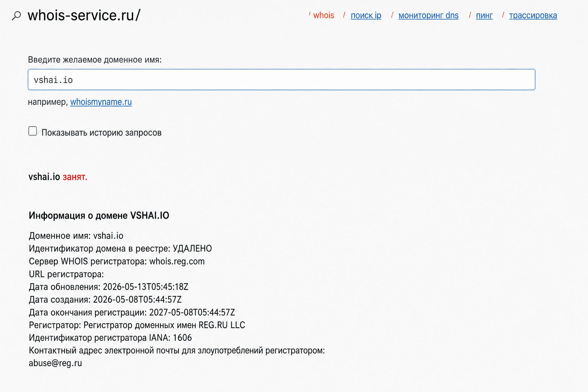588x392 pixels.
Task: Select the whois menu item
Action: [323, 15]
